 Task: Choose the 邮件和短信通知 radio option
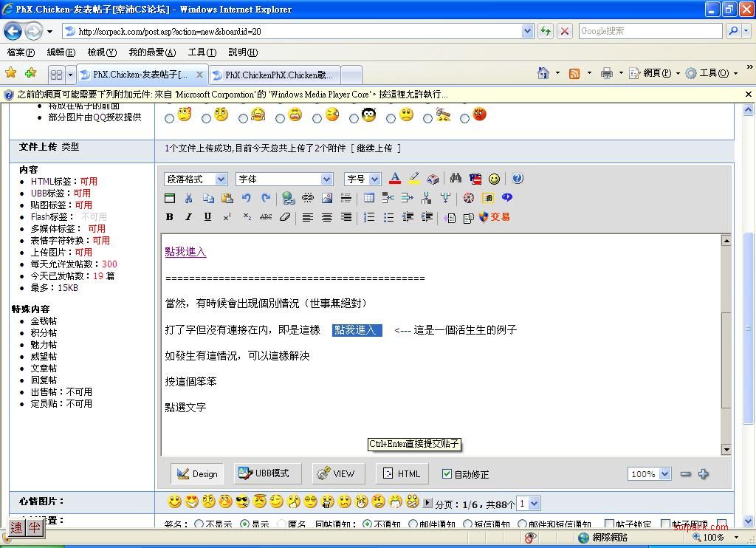click(x=522, y=524)
